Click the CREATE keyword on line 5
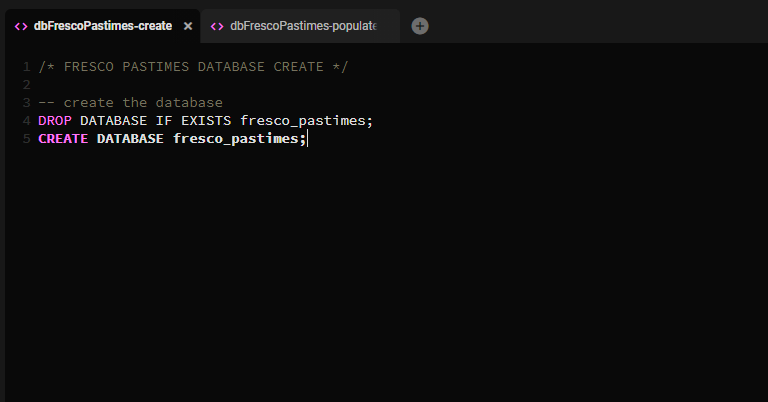768x402 pixels. [x=63, y=139]
